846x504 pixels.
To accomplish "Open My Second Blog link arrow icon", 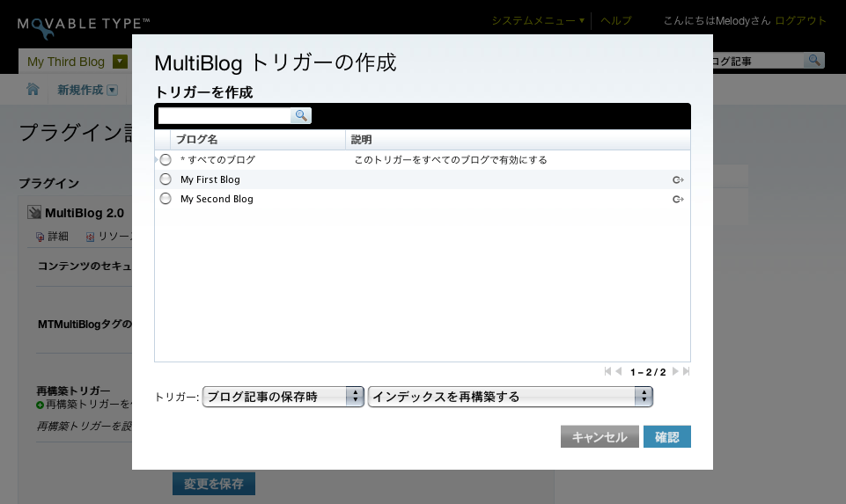I will coord(678,200).
